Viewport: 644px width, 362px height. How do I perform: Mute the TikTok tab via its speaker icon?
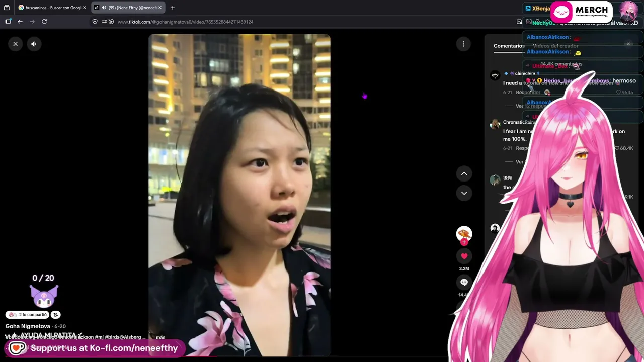(x=104, y=8)
